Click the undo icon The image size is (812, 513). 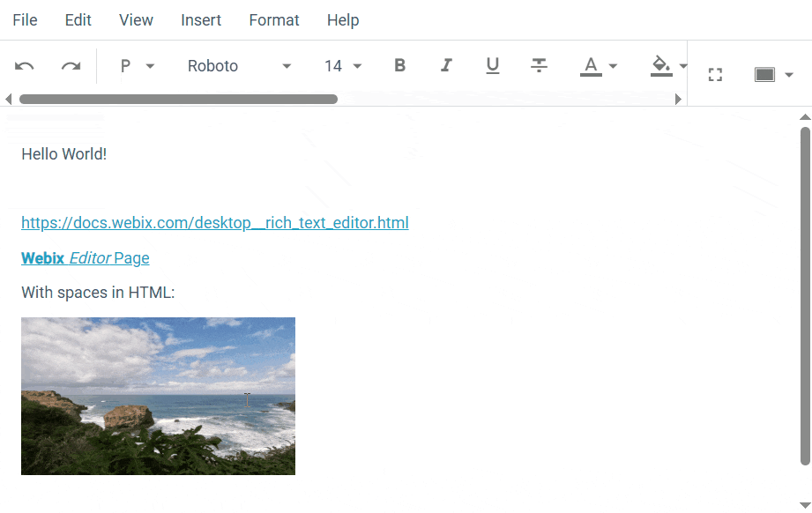point(24,65)
